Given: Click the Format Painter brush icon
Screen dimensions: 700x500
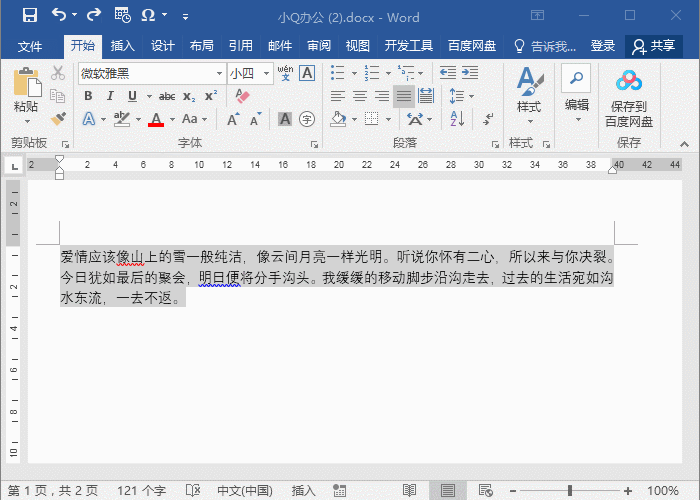Looking at the screenshot, I should pyautogui.click(x=58, y=118).
